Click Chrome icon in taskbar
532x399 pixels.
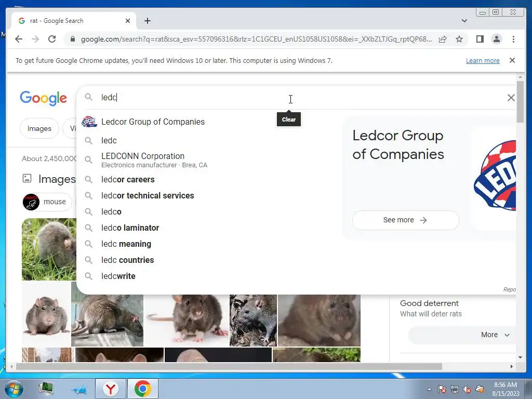click(x=142, y=389)
